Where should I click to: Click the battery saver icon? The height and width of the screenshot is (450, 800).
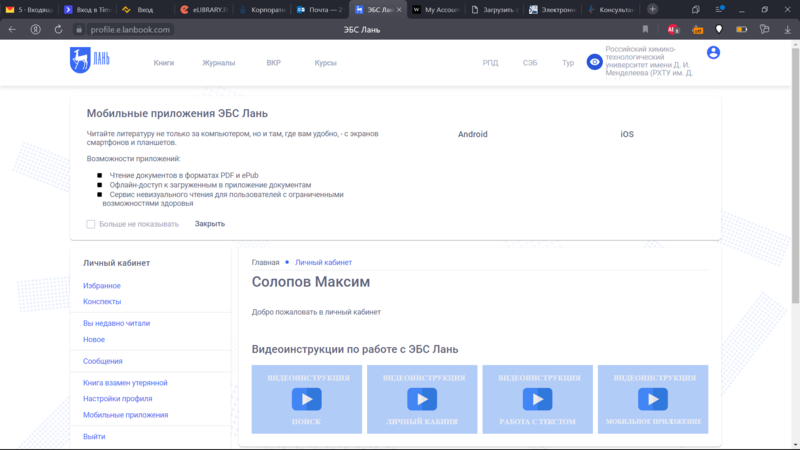pyautogui.click(x=741, y=30)
